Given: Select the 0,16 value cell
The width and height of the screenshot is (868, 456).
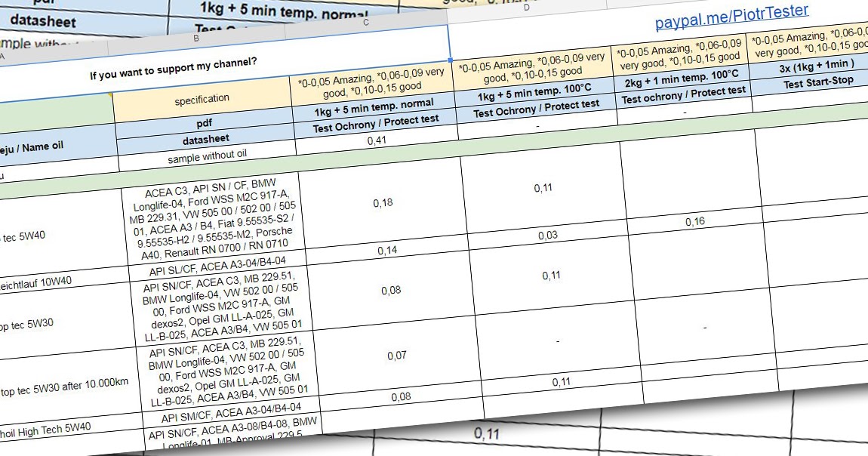Looking at the screenshot, I should (x=695, y=222).
